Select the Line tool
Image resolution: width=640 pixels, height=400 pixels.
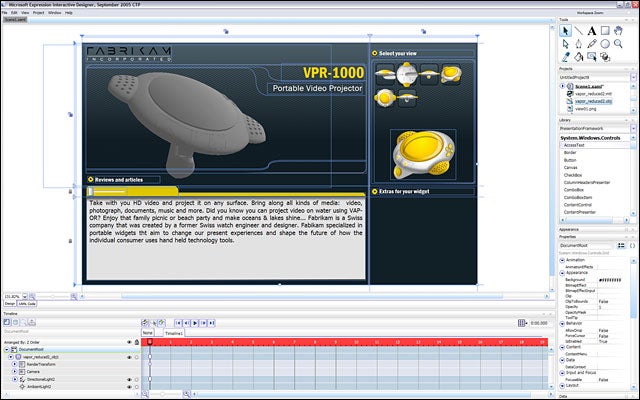click(579, 31)
